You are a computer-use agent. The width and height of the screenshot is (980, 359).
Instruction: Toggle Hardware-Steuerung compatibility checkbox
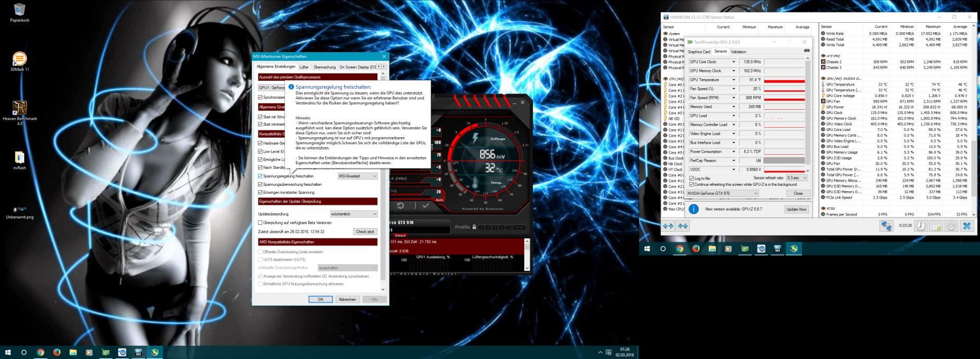(260, 143)
